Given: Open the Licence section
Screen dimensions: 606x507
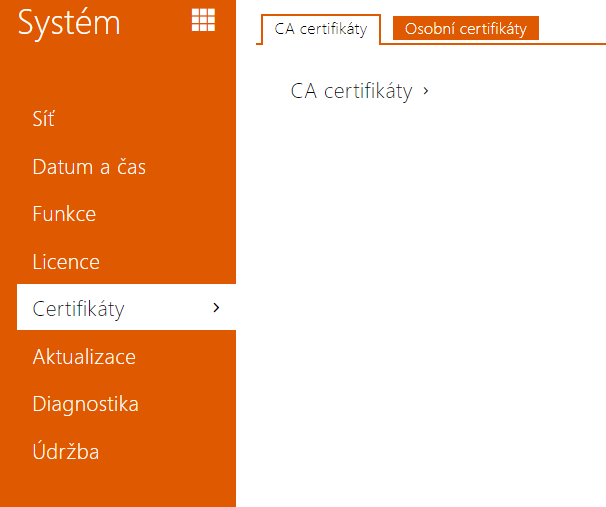Looking at the screenshot, I should coord(66,262).
